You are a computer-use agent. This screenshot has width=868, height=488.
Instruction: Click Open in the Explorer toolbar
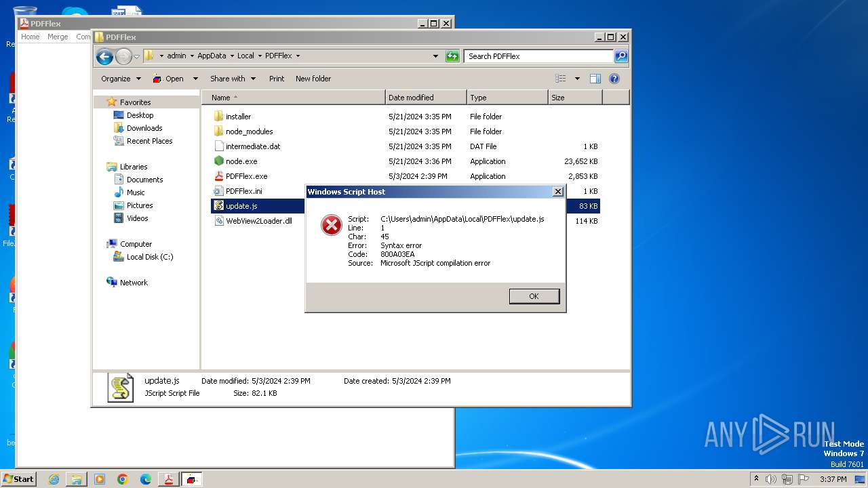pos(168,79)
